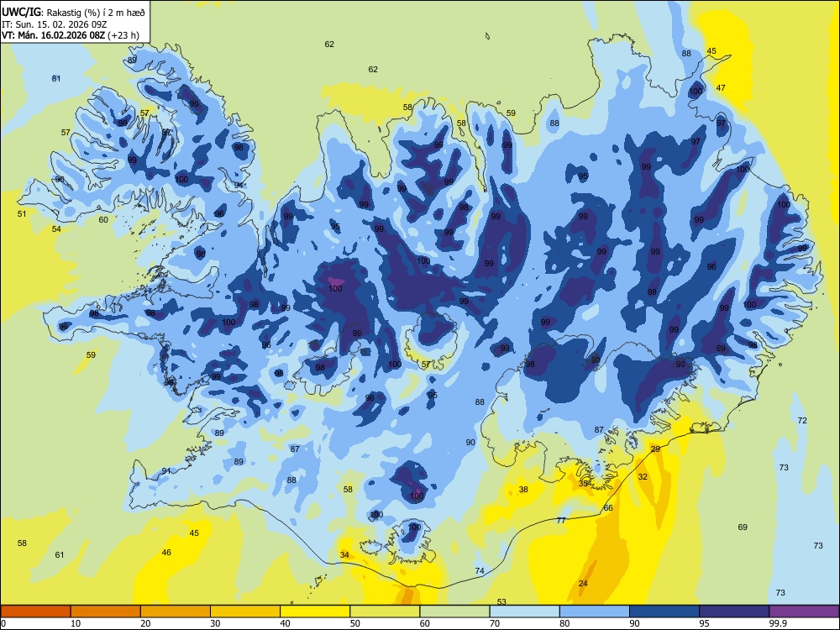The width and height of the screenshot is (840, 630).
Task: Click the '10' legend scale label
Action: (x=76, y=623)
